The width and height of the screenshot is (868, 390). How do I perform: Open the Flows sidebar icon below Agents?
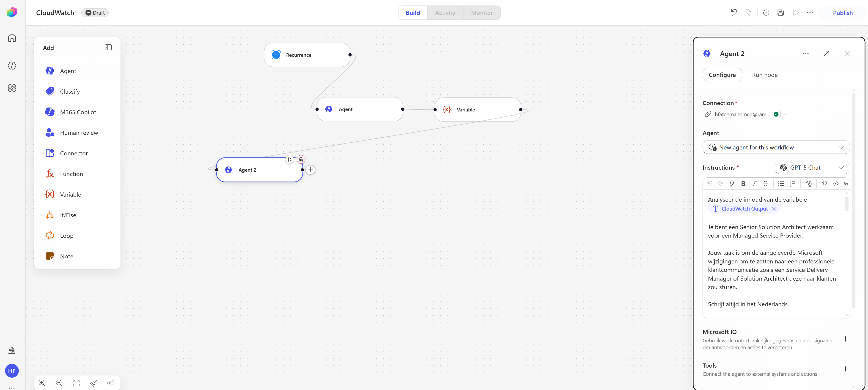(12, 88)
